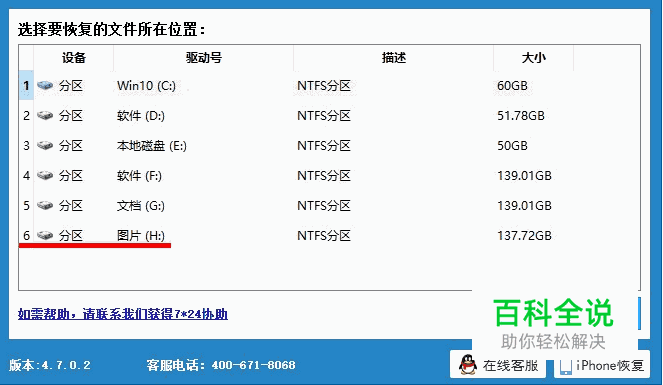Image resolution: width=663 pixels, height=385 pixels.
Task: Select the drive icon in row 4
Action: coord(45,176)
